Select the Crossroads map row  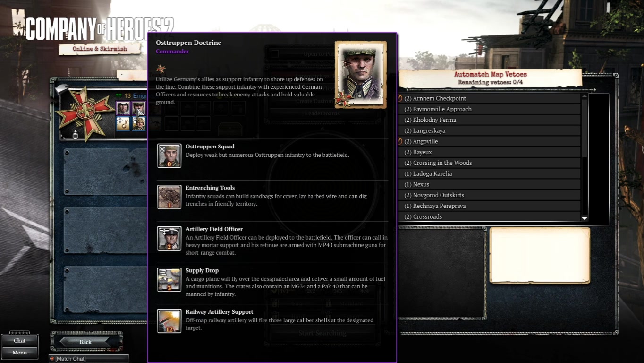(x=489, y=216)
